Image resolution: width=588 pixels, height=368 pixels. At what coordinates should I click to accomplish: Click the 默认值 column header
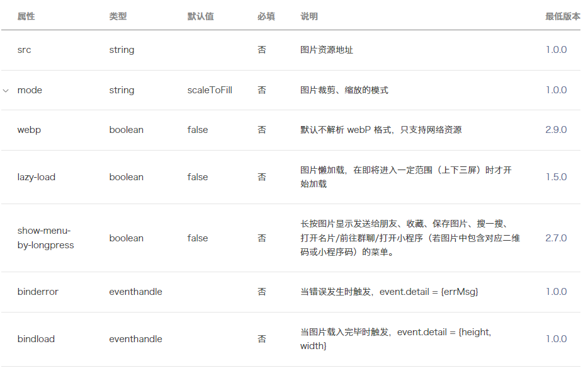[201, 16]
